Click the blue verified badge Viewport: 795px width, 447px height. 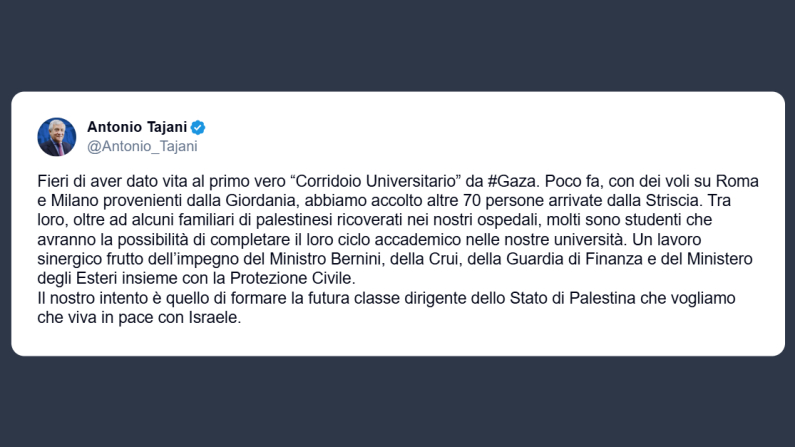199,127
